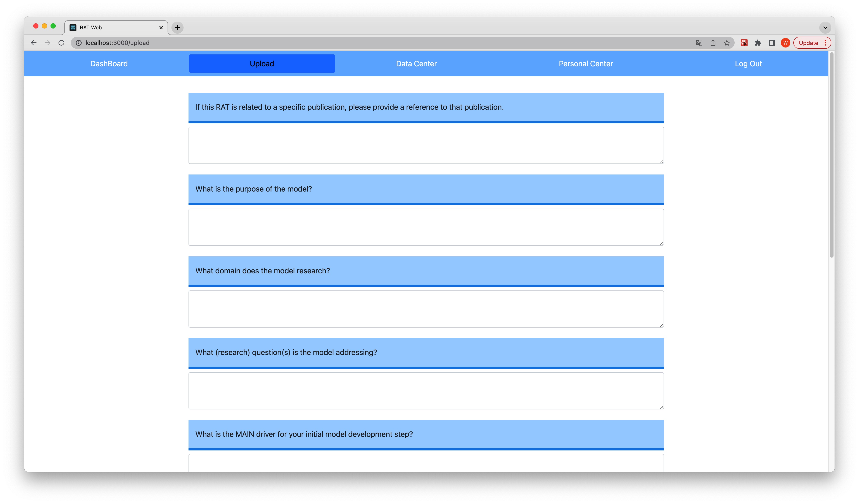The height and width of the screenshot is (504, 859).
Task: Click the Chrome Update menu button
Action: 812,43
